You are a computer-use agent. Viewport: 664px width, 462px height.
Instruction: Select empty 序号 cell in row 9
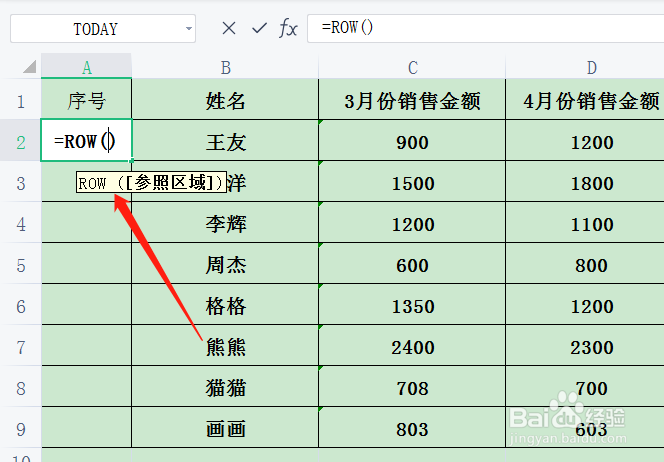86,429
